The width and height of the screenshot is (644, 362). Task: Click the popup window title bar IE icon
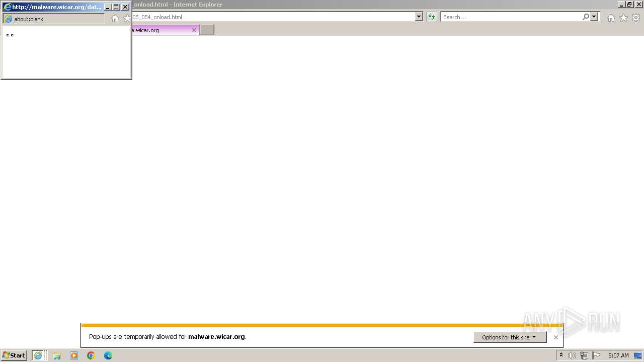(7, 7)
